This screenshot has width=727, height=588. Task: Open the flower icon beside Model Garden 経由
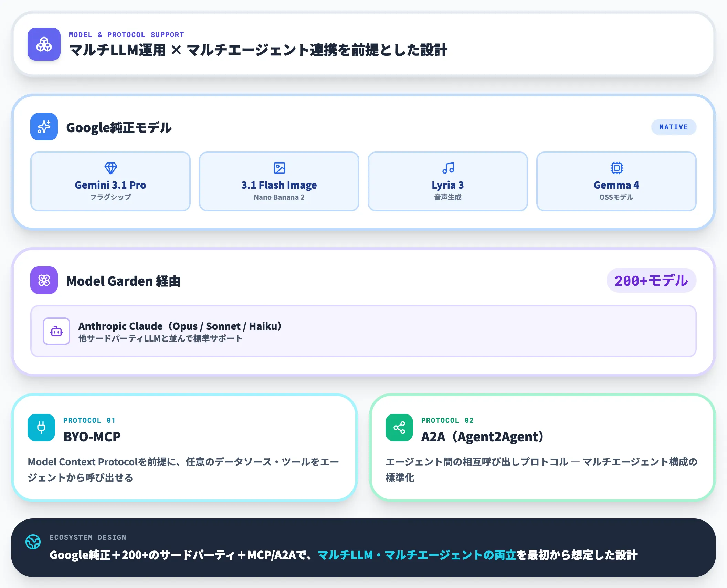click(44, 281)
